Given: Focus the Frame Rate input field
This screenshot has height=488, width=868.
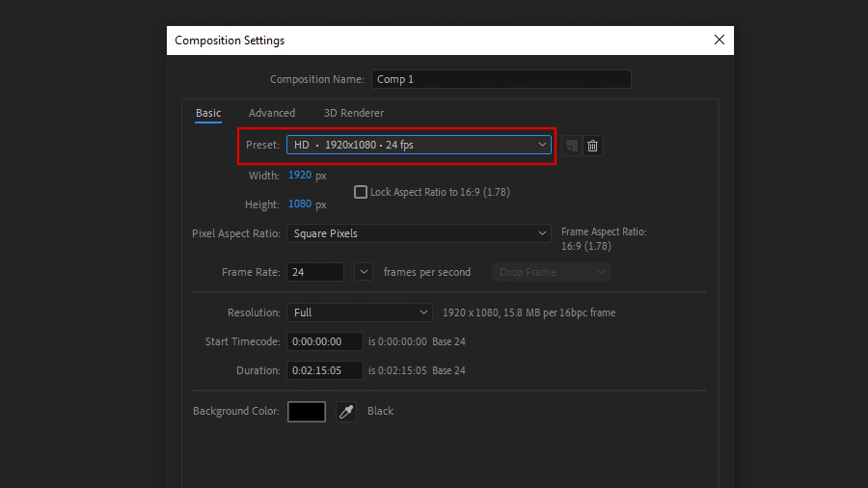Looking at the screenshot, I should click(314, 272).
